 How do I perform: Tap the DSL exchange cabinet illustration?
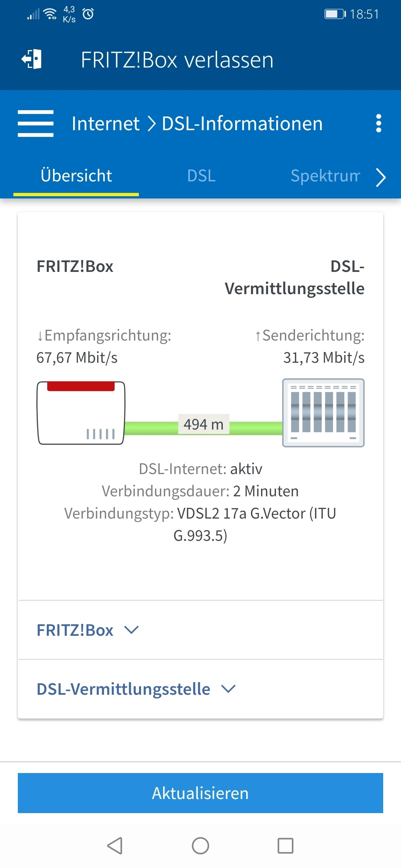[x=323, y=413]
